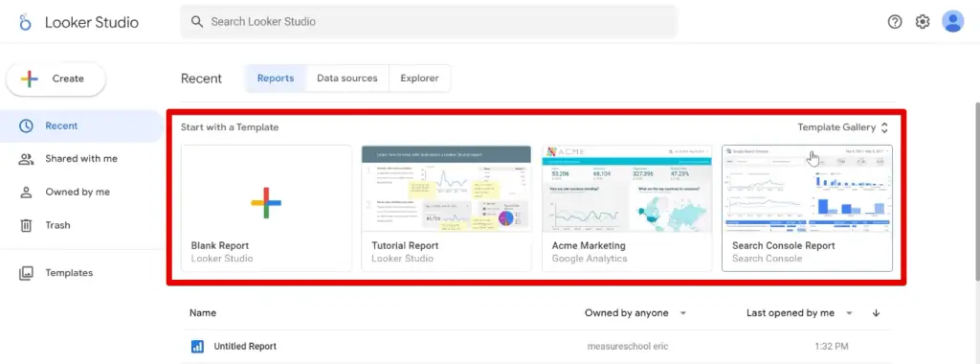This screenshot has height=364, width=980.
Task: Open Templates in the sidebar
Action: point(81,273)
